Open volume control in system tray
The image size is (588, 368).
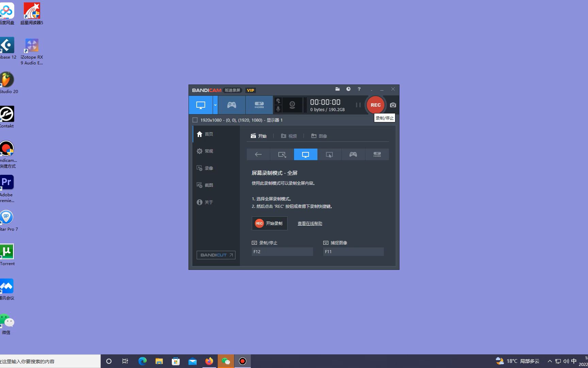566,361
